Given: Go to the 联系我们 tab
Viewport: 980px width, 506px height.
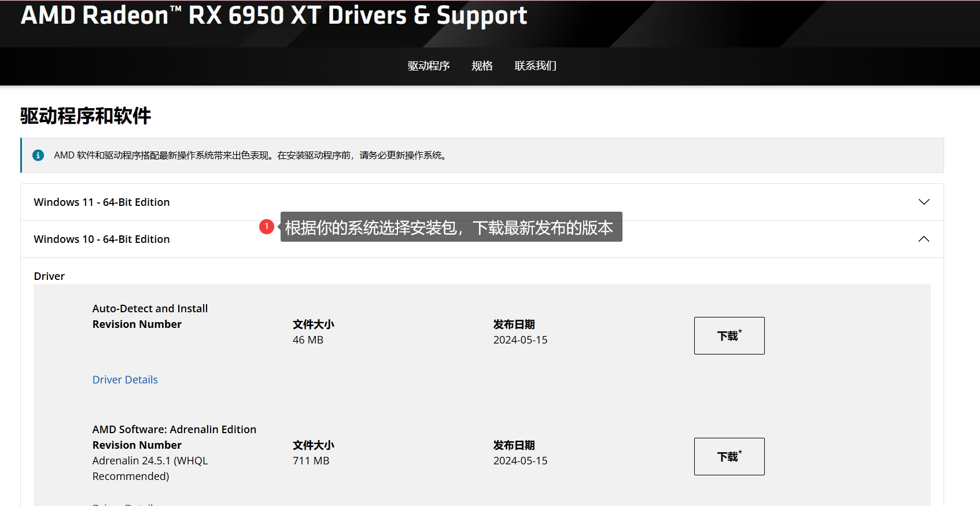Looking at the screenshot, I should [535, 66].
